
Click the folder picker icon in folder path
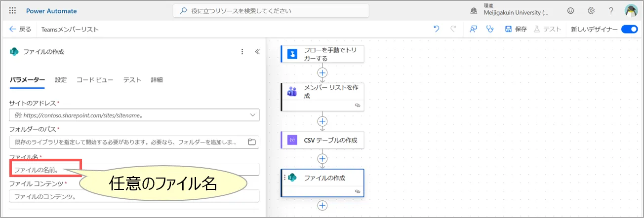(x=252, y=142)
